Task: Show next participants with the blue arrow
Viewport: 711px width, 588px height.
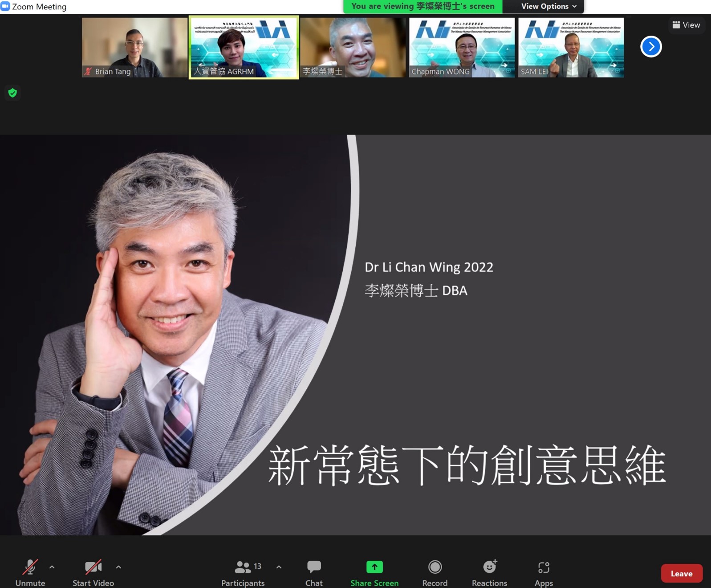Action: (x=651, y=46)
